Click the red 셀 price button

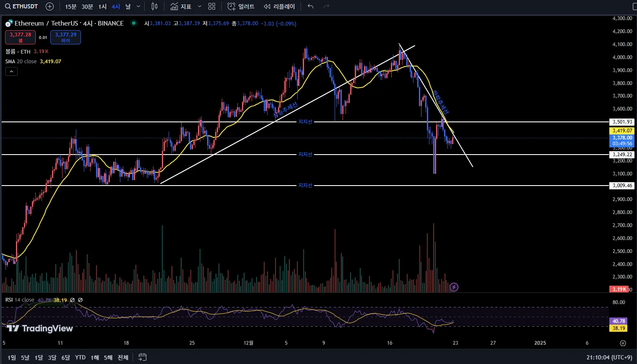tap(20, 37)
